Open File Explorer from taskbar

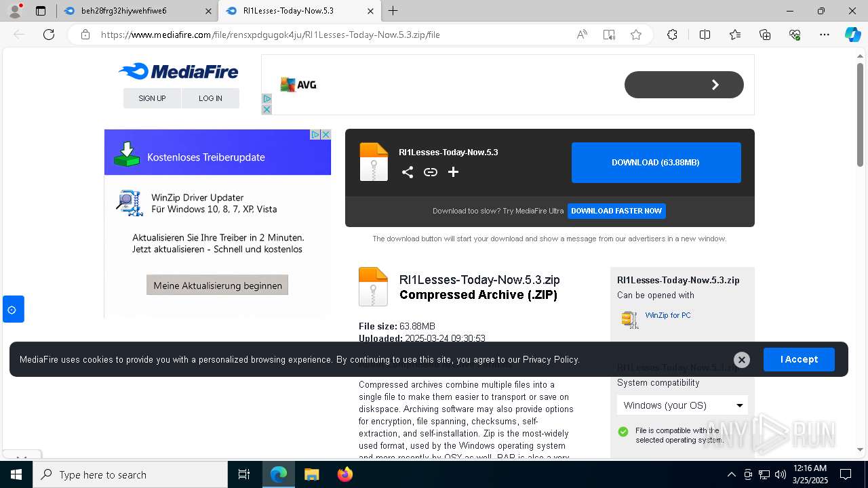tap(311, 474)
